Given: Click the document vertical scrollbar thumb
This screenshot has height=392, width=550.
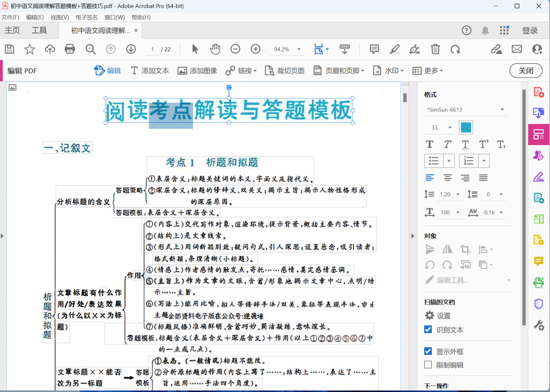Looking at the screenshot, I should pos(405,97).
